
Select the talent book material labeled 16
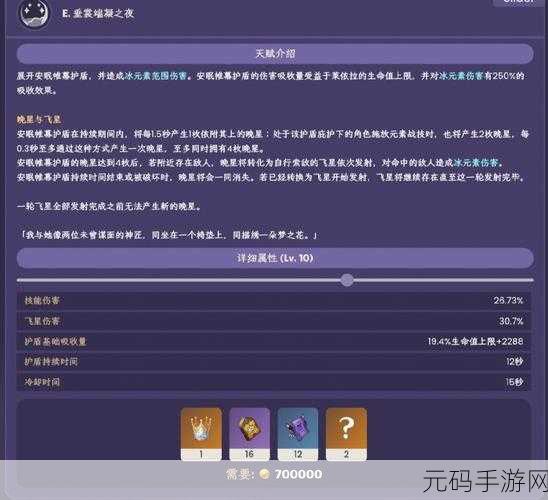tap(250, 434)
